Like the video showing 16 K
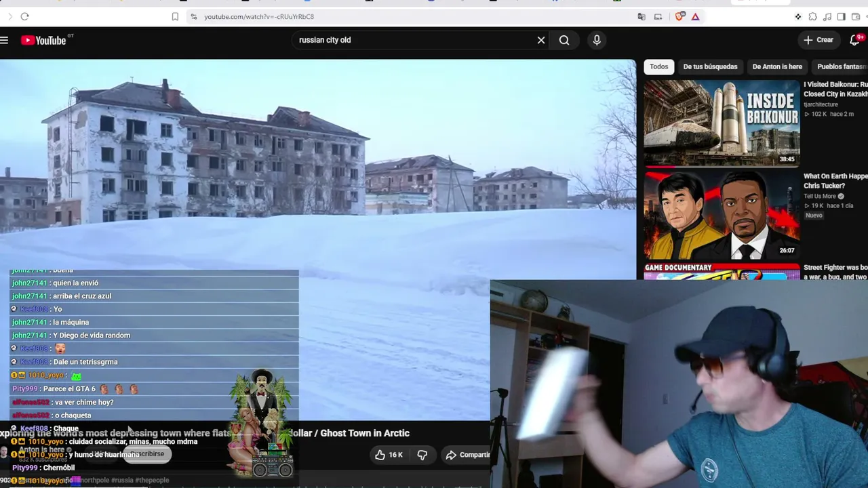This screenshot has width=868, height=488. click(389, 455)
